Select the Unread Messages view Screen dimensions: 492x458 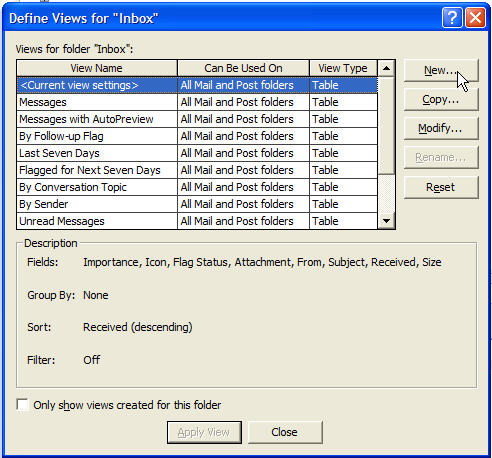(x=197, y=221)
